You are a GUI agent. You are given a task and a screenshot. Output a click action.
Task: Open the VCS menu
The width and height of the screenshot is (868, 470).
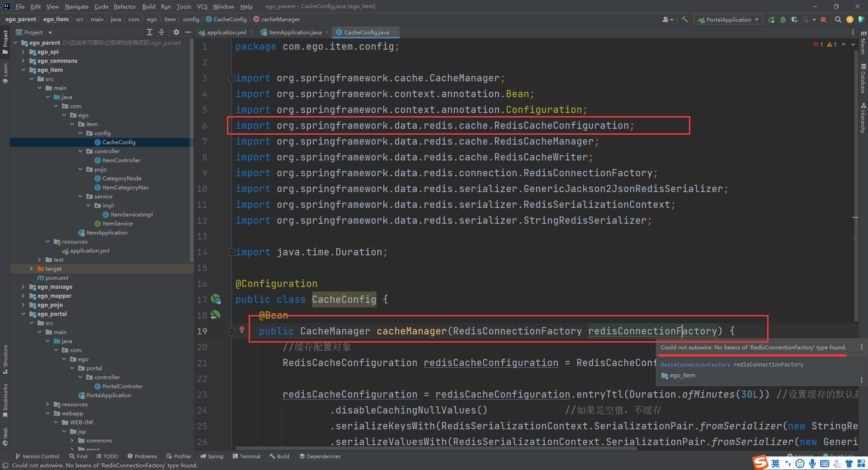(202, 6)
